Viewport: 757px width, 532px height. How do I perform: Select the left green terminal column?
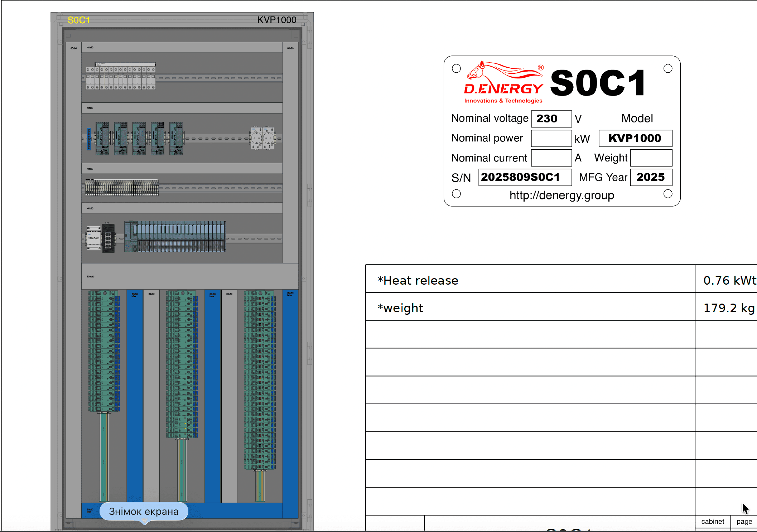point(104,351)
